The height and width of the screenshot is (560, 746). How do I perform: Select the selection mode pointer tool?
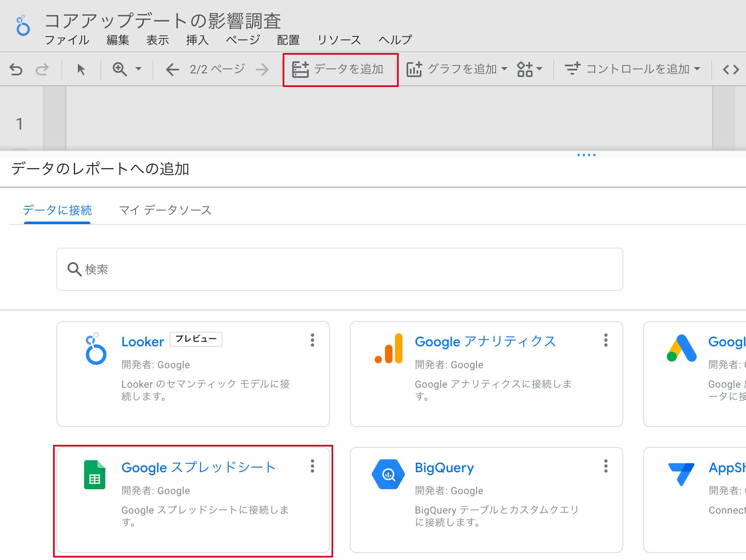pyautogui.click(x=81, y=69)
